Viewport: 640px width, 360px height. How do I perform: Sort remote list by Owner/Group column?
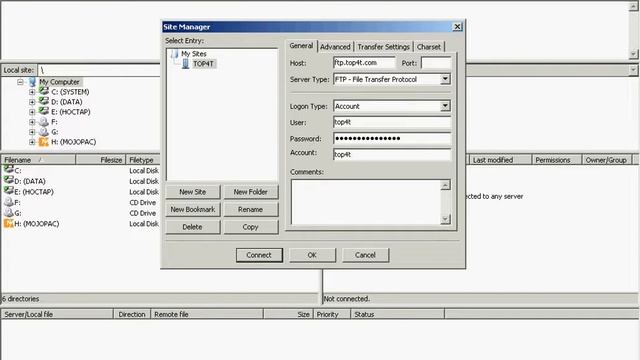click(607, 160)
